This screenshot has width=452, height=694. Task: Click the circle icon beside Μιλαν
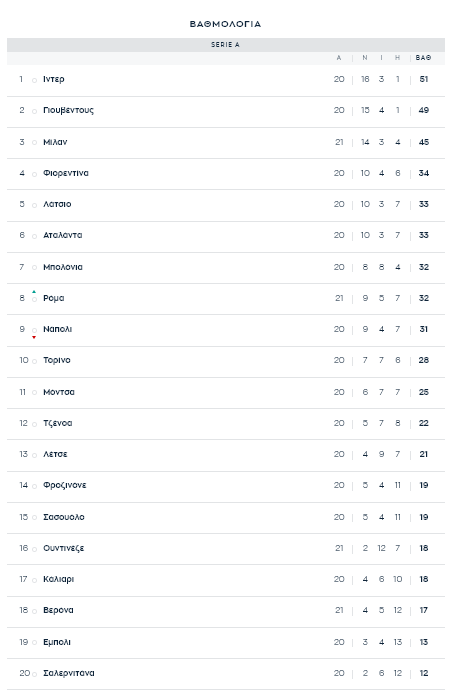(x=34, y=143)
